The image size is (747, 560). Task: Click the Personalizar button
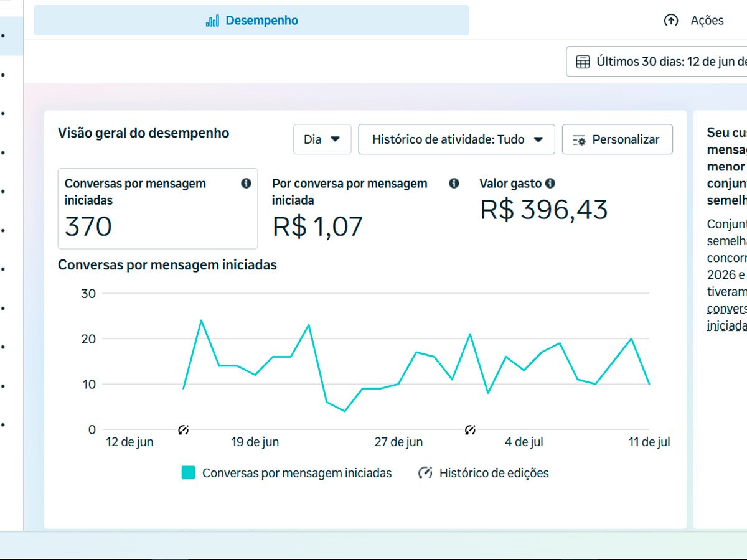coord(618,139)
